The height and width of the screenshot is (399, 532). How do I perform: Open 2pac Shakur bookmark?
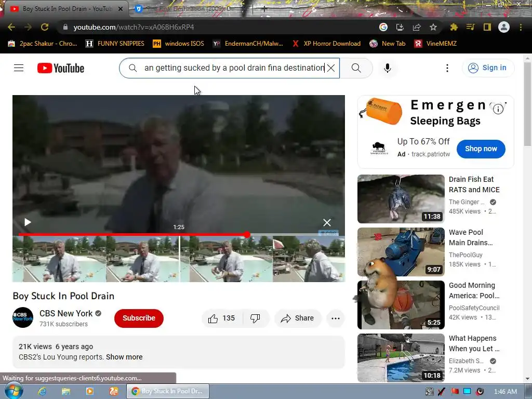(x=43, y=44)
